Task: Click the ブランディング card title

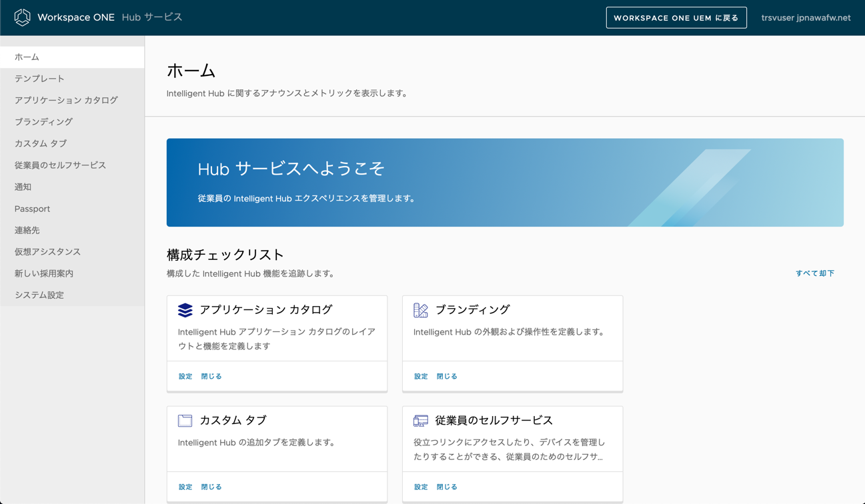Action: point(472,310)
